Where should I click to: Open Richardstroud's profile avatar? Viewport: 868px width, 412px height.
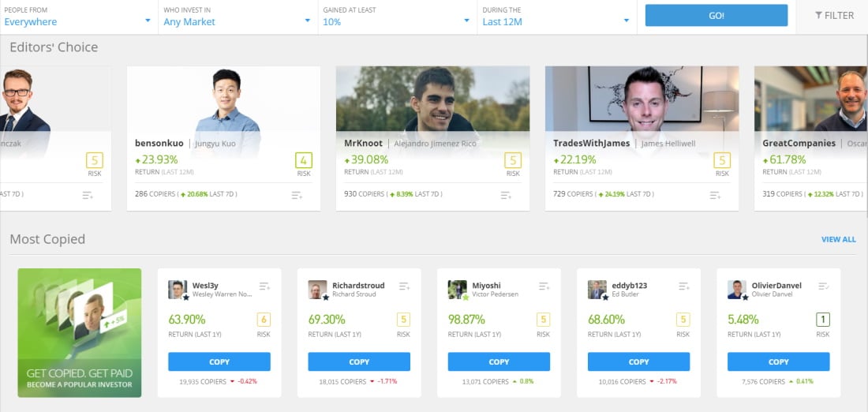[318, 290]
